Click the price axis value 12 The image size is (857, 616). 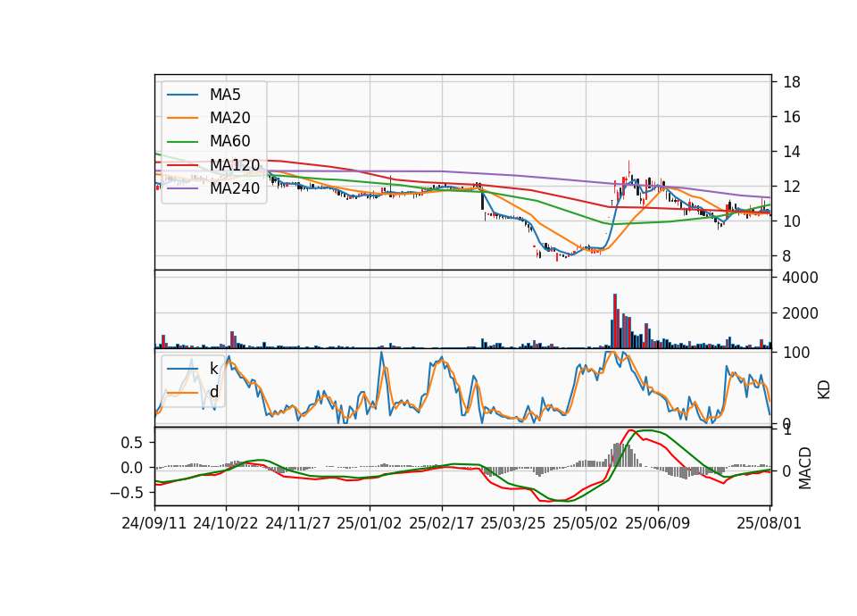pyautogui.click(x=792, y=187)
